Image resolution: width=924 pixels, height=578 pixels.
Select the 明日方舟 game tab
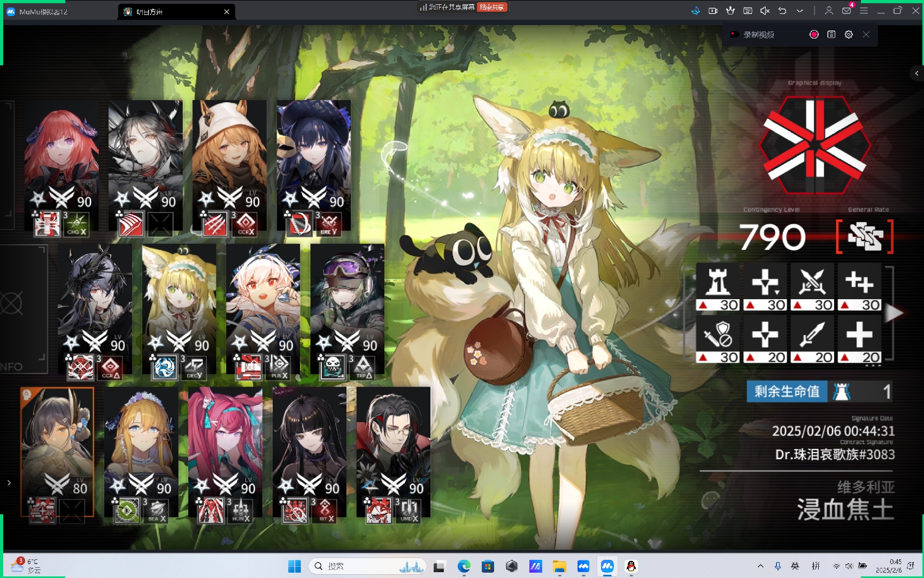coord(176,12)
